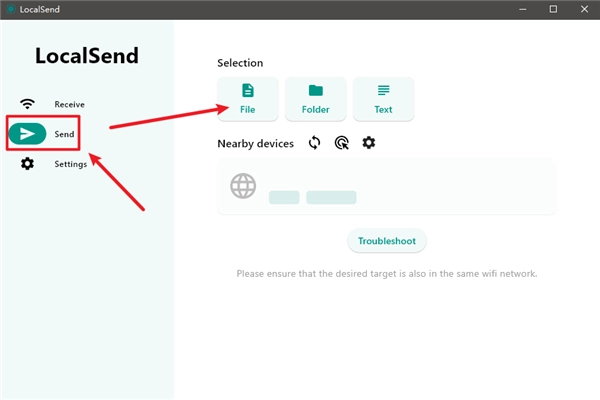
Task: Click the same wifi network hint text
Action: [x=387, y=273]
